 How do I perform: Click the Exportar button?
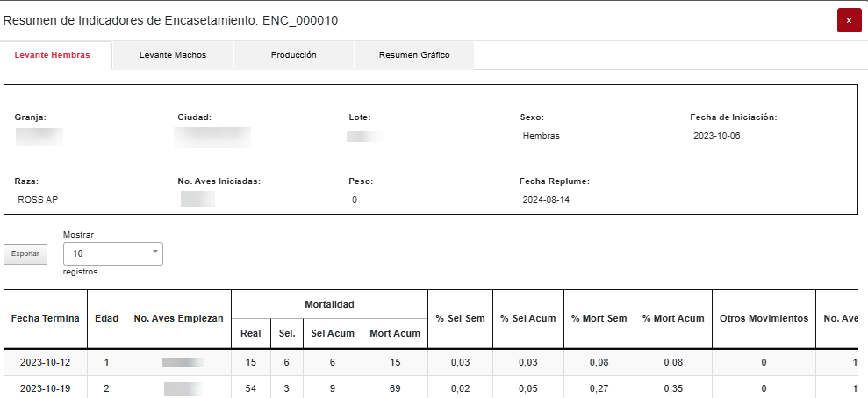pos(25,253)
